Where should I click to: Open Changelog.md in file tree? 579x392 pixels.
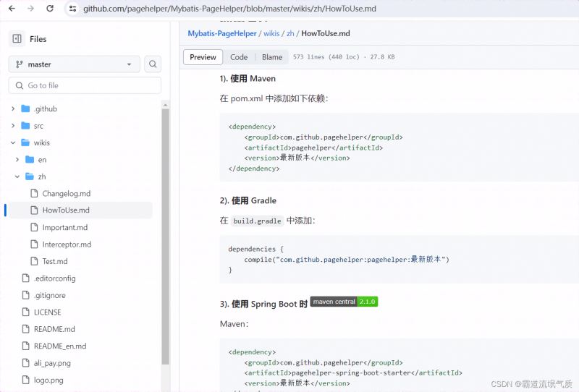67,194
